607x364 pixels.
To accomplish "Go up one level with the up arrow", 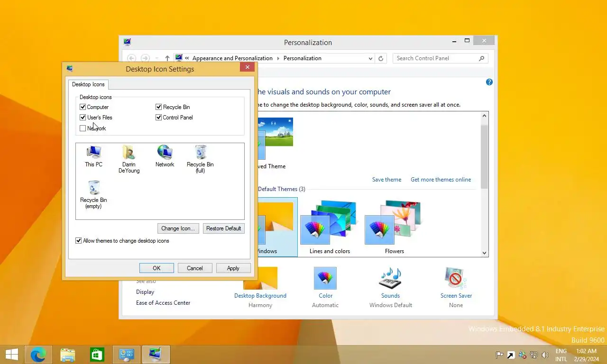I will pos(167,58).
